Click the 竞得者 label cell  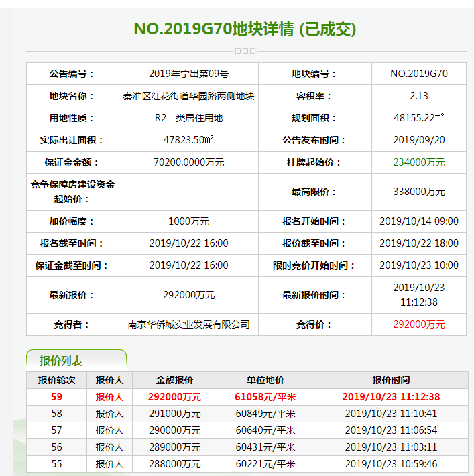[72, 324]
